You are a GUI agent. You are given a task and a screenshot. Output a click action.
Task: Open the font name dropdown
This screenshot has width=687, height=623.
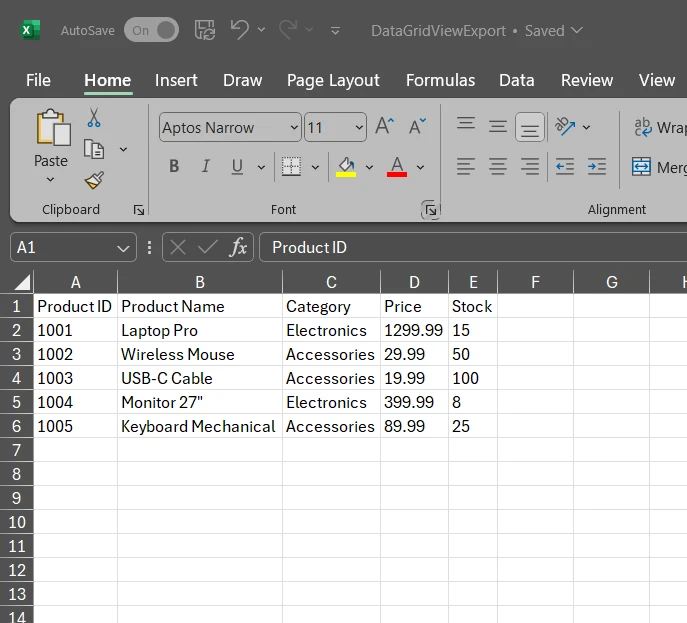pos(293,127)
